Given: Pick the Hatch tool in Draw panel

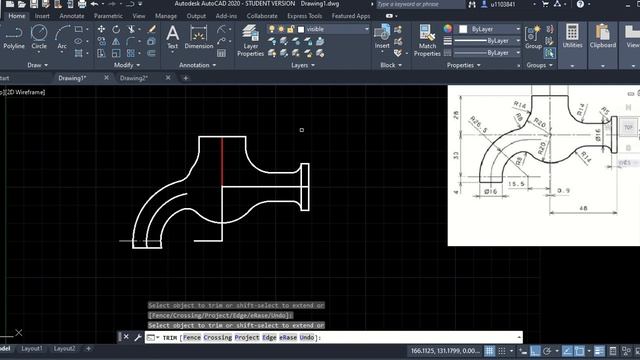Looking at the screenshot, I should [x=78, y=53].
